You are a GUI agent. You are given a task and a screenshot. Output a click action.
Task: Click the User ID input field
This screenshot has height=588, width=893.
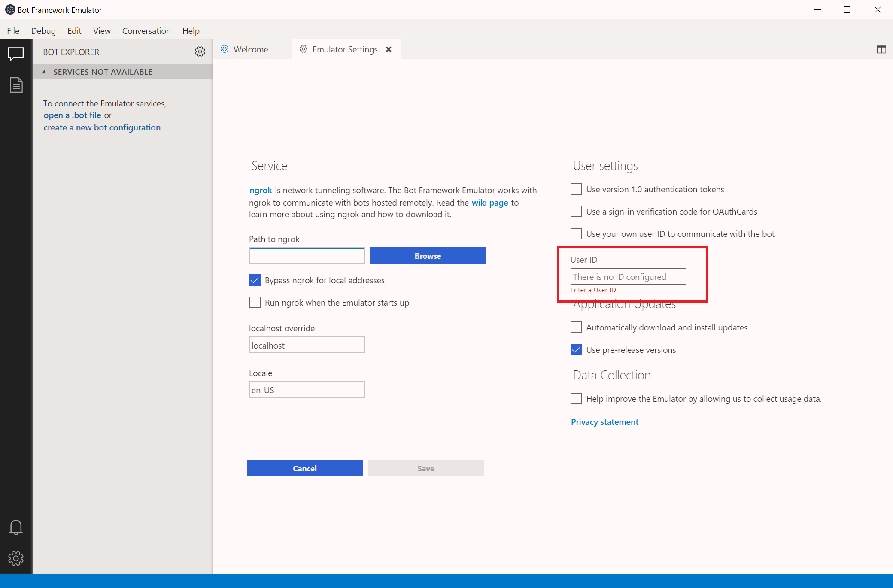pos(628,276)
